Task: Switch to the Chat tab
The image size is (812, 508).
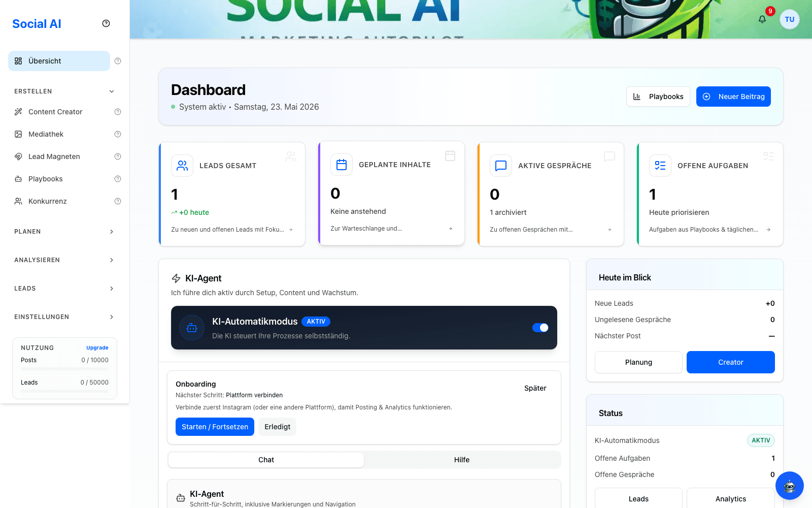Action: tap(266, 460)
